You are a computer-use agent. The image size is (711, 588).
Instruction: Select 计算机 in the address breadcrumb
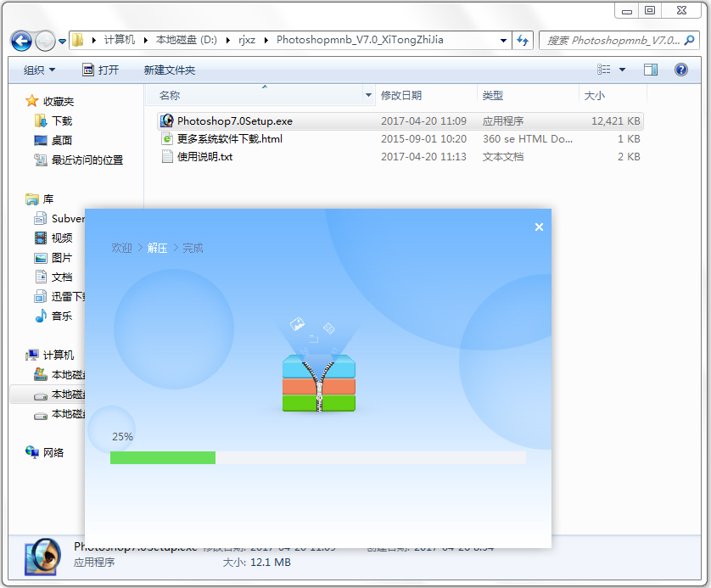[x=120, y=40]
